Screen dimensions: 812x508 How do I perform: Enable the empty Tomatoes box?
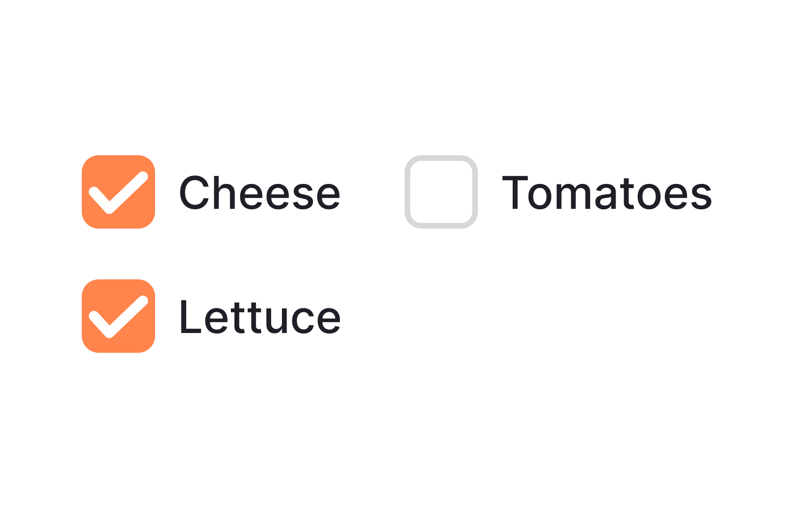[x=441, y=192]
